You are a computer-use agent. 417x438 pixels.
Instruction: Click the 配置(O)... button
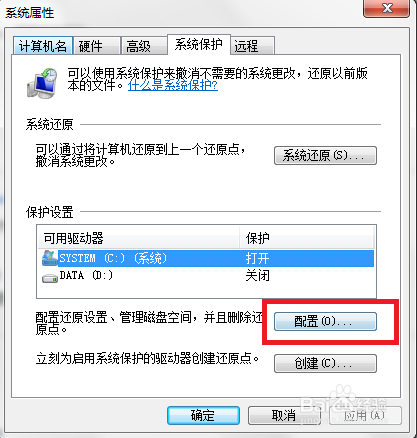[325, 321]
